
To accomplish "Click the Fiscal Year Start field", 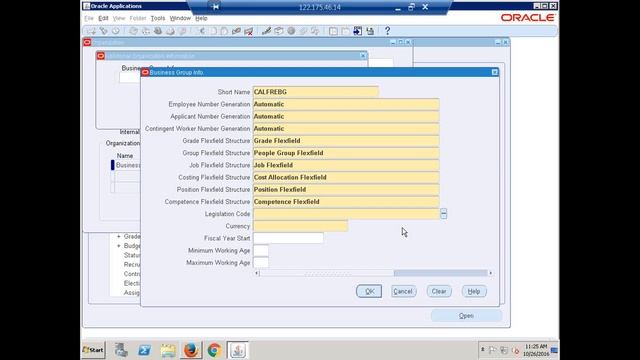I will pos(288,238).
